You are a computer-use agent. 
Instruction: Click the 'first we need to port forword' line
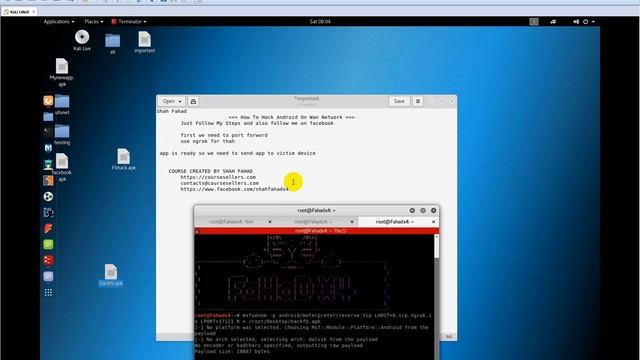224,135
